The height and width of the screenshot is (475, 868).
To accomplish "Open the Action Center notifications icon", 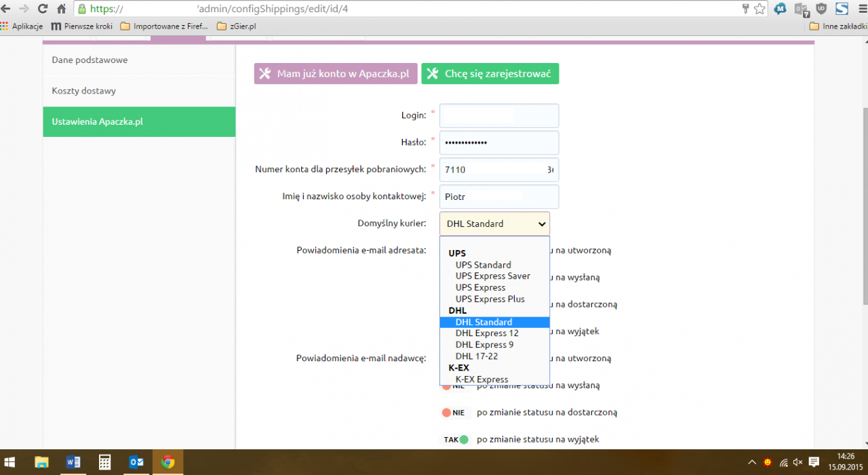I will [814, 462].
